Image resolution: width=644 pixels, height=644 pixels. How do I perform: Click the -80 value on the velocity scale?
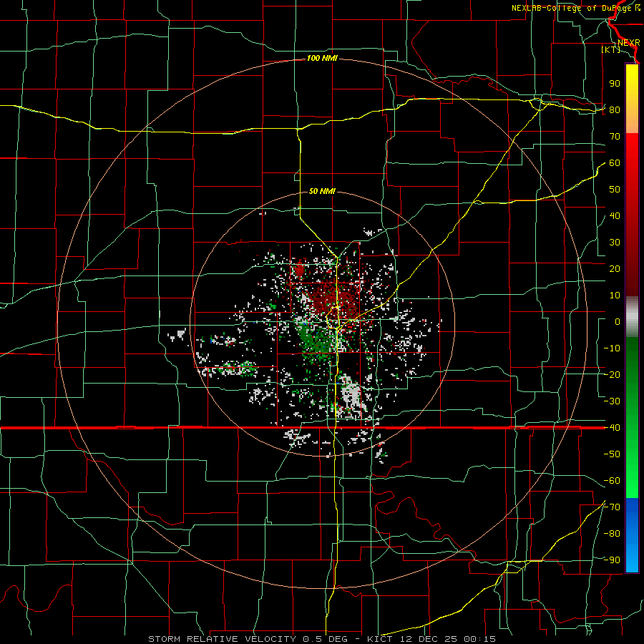(612, 534)
